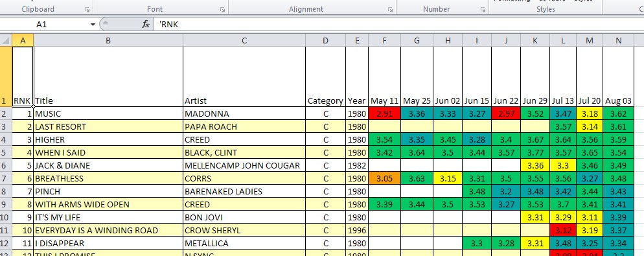Select row 1 header
The height and width of the screenshot is (256, 644).
(6, 77)
